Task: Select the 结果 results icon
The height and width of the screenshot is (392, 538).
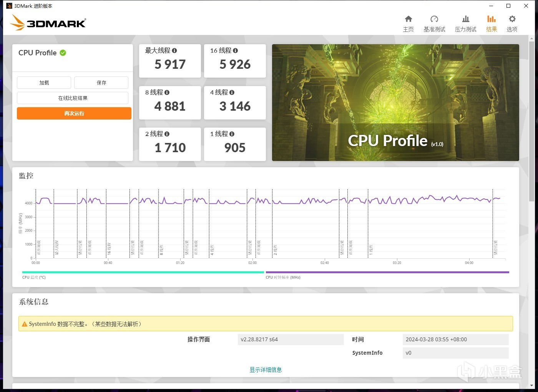Action: tap(492, 19)
